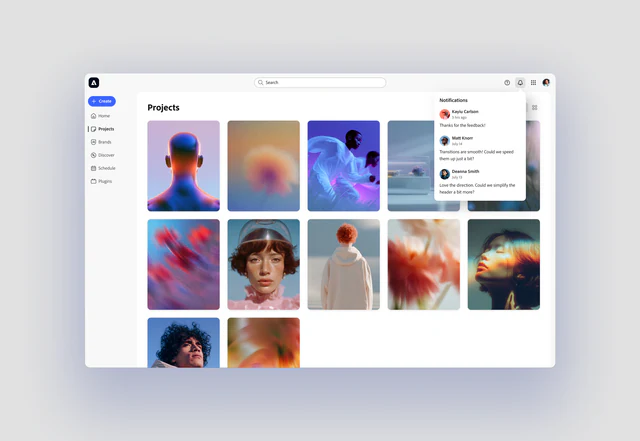Open woman with glass dome thumbnail

tap(264, 264)
